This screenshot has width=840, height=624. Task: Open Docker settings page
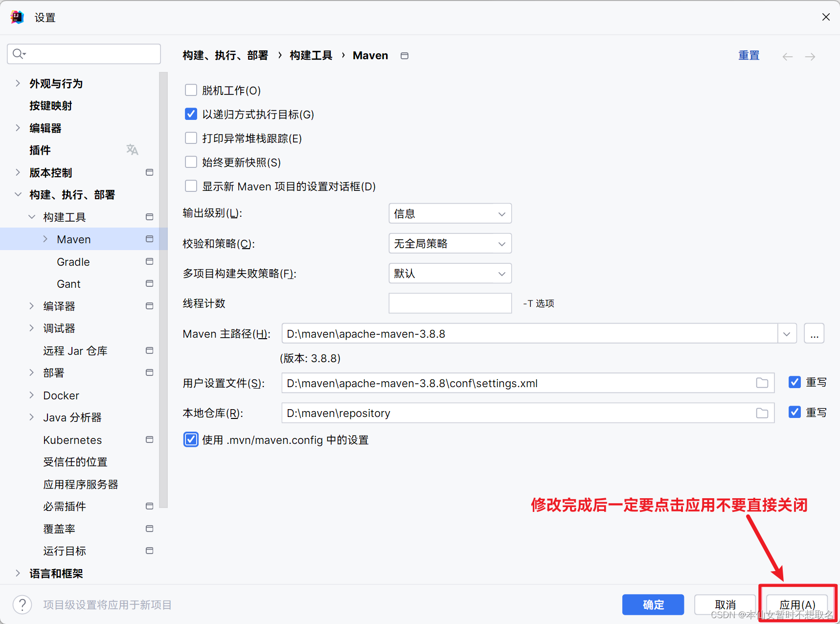coord(61,395)
